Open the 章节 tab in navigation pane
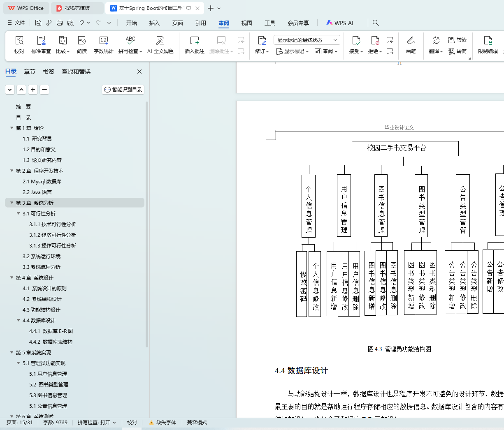The image size is (504, 430). [x=30, y=72]
